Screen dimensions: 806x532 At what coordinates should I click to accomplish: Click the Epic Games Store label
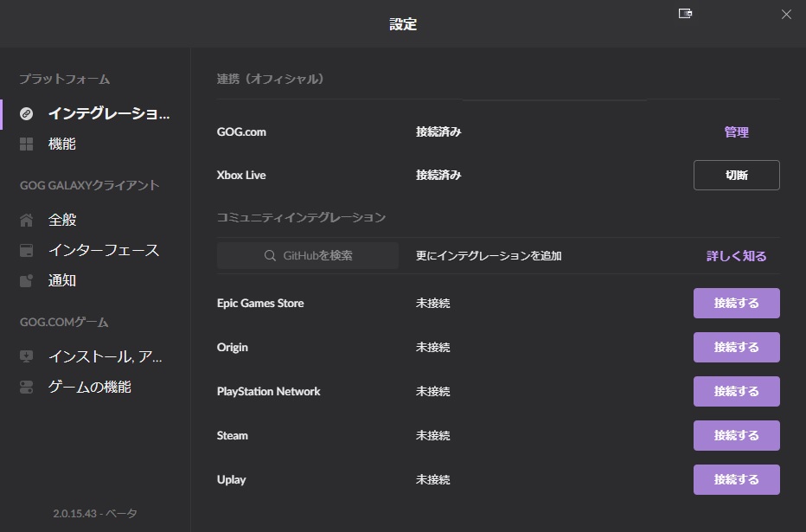(x=260, y=304)
